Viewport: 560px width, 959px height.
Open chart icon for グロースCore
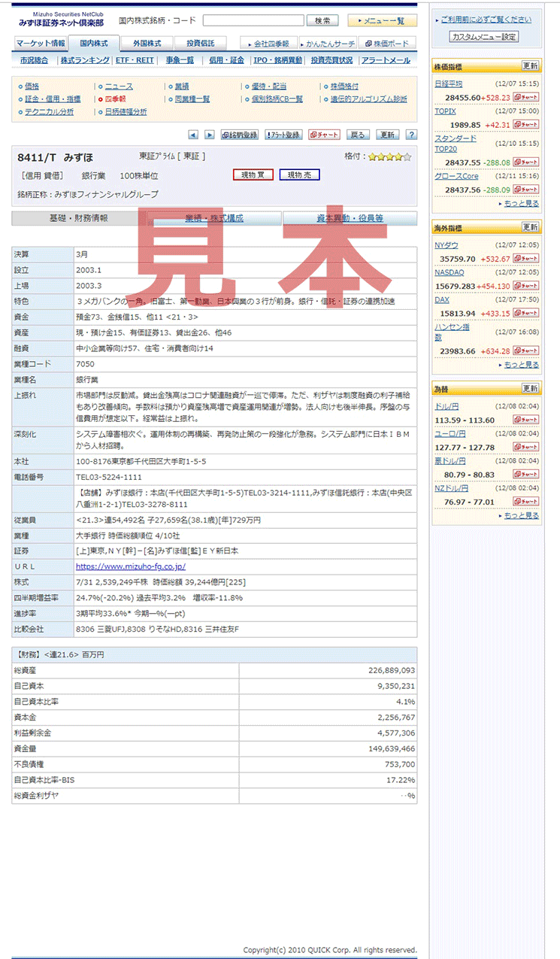(x=526, y=190)
